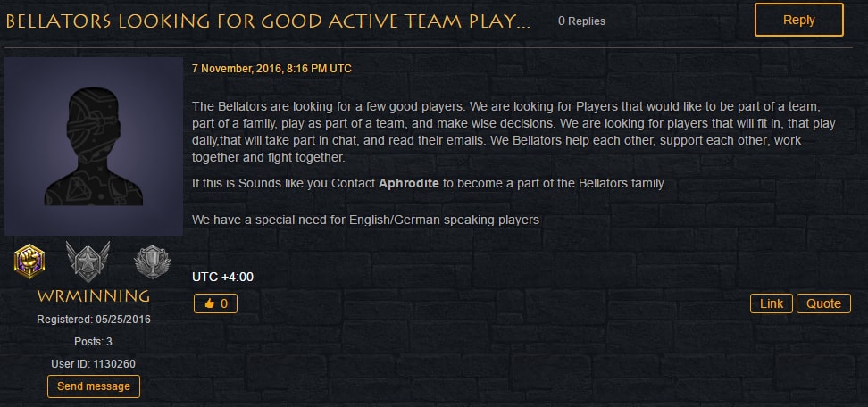
Task: Click the thumbs-up like icon
Action: point(209,303)
